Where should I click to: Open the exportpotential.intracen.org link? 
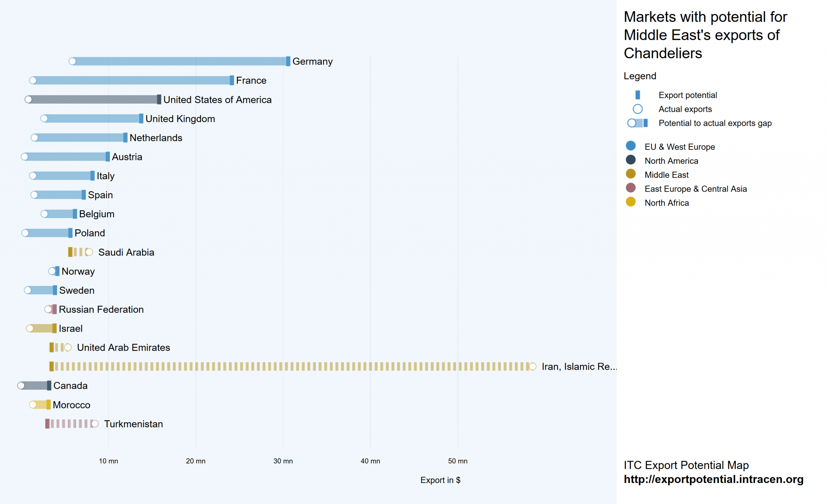(713, 479)
